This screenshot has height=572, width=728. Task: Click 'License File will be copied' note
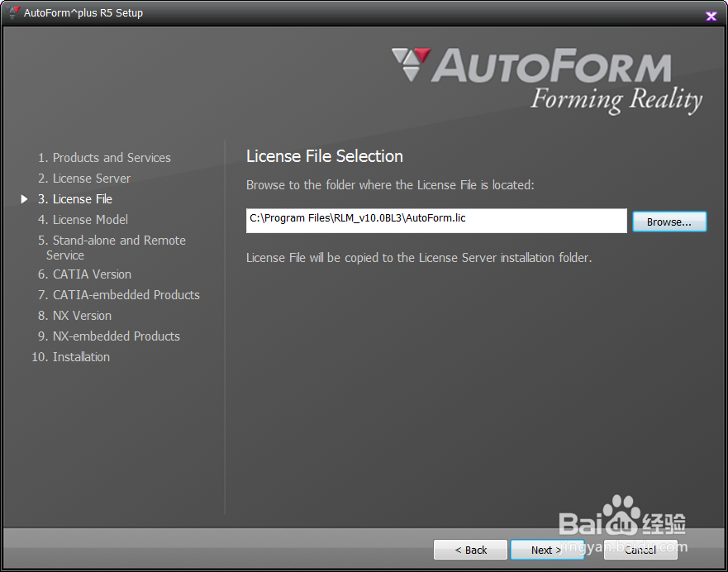coord(419,258)
